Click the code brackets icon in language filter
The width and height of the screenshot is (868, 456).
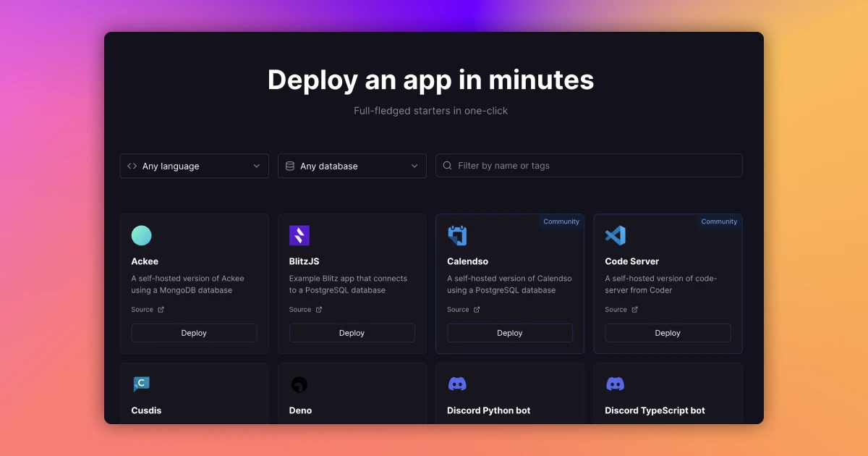(132, 166)
